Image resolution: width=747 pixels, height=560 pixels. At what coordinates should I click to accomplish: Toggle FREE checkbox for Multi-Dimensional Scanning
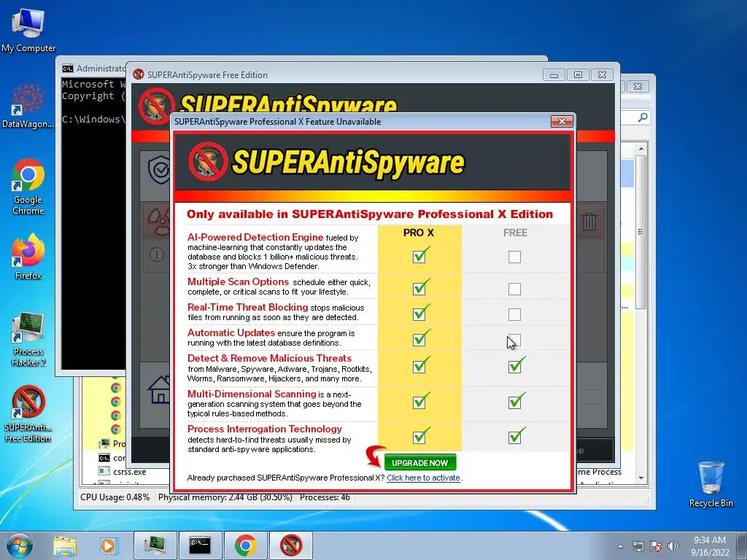click(x=514, y=402)
